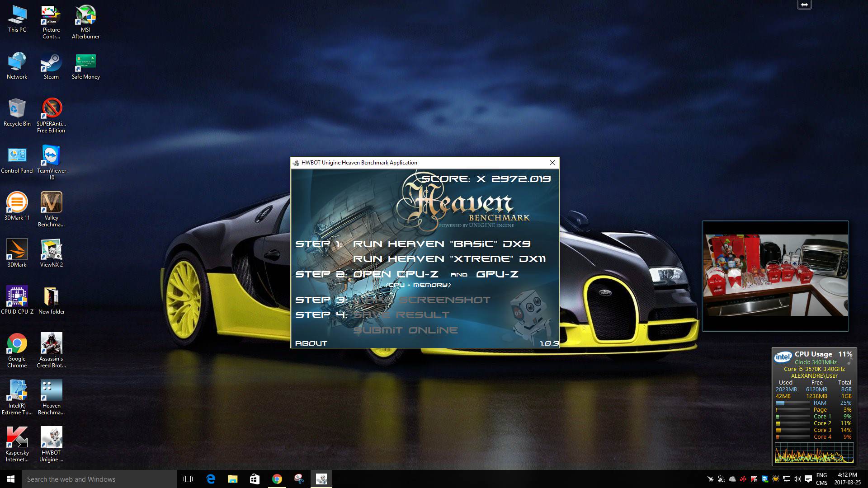The height and width of the screenshot is (488, 868).
Task: Select the CPUID CPU-Z desktop shortcut
Action: (17, 301)
